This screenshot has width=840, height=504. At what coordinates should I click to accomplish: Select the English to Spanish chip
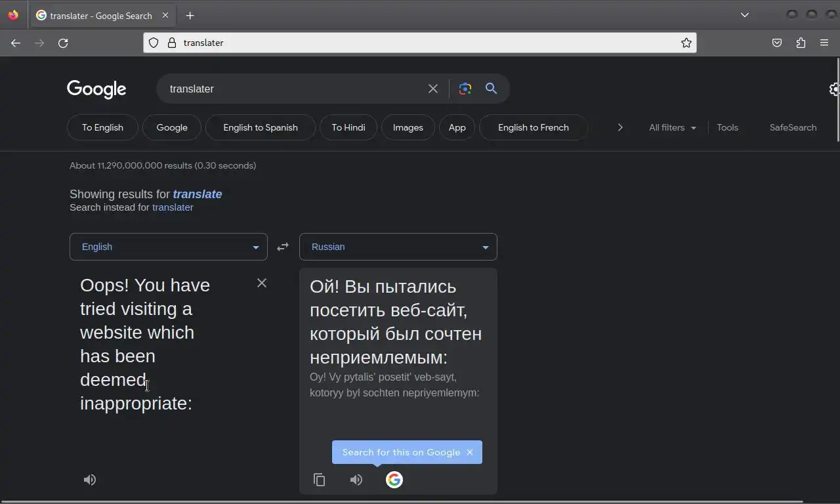click(261, 127)
